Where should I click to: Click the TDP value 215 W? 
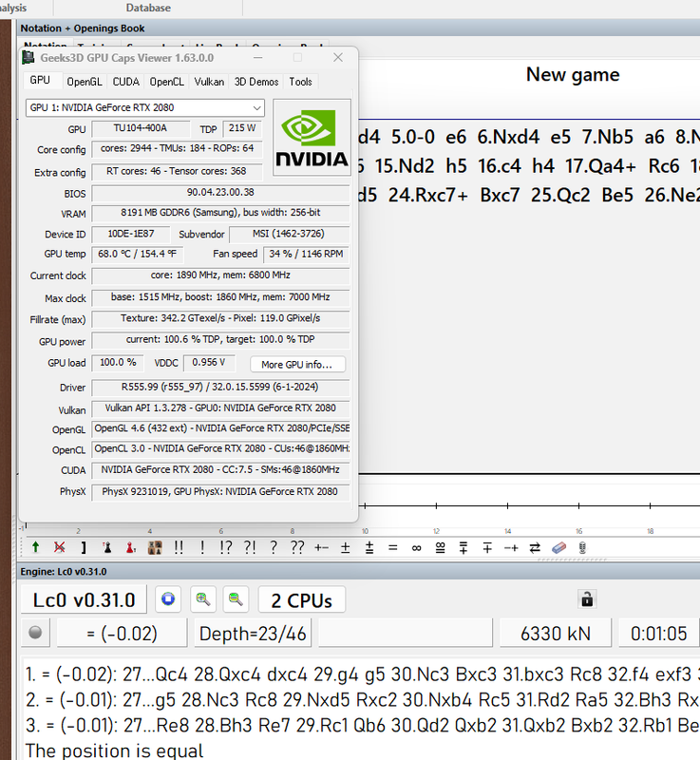(x=242, y=128)
